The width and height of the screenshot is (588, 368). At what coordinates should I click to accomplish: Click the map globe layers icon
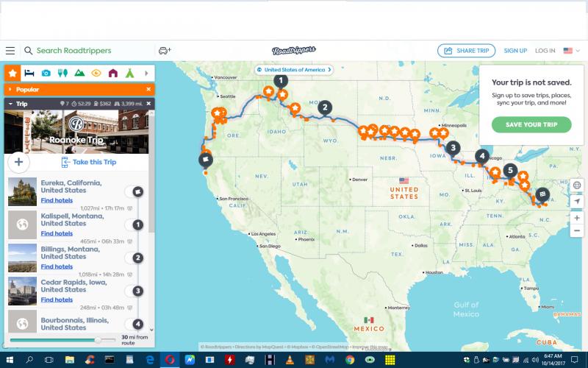(577, 185)
